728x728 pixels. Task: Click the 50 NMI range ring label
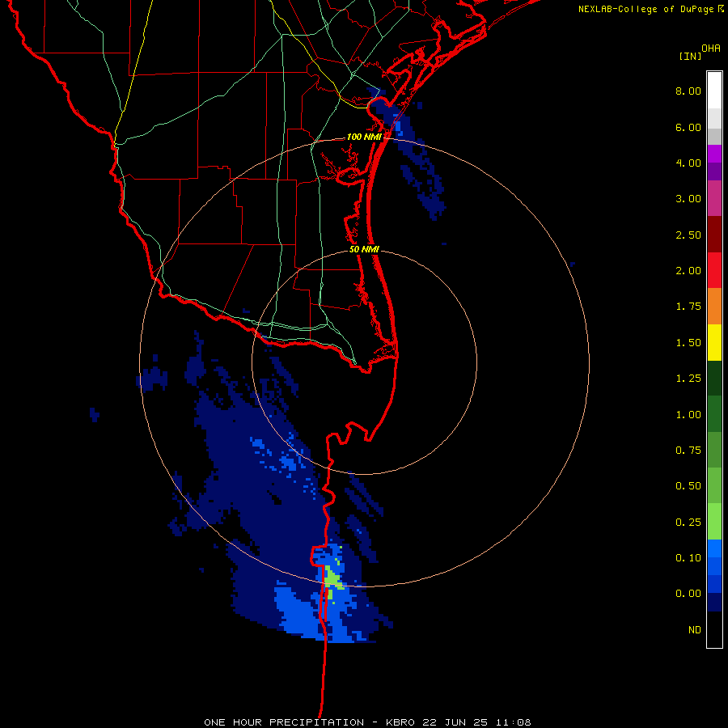click(x=364, y=249)
